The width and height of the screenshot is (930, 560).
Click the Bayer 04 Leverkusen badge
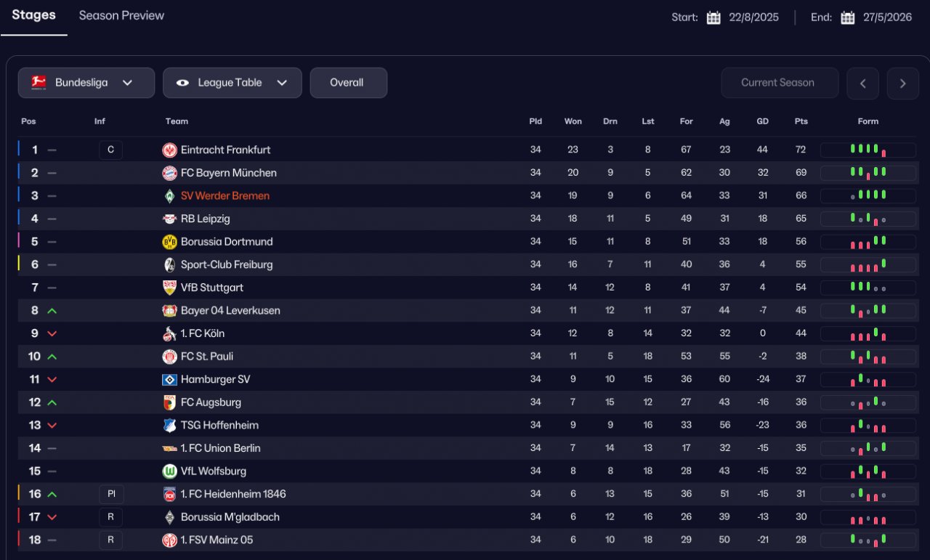169,311
